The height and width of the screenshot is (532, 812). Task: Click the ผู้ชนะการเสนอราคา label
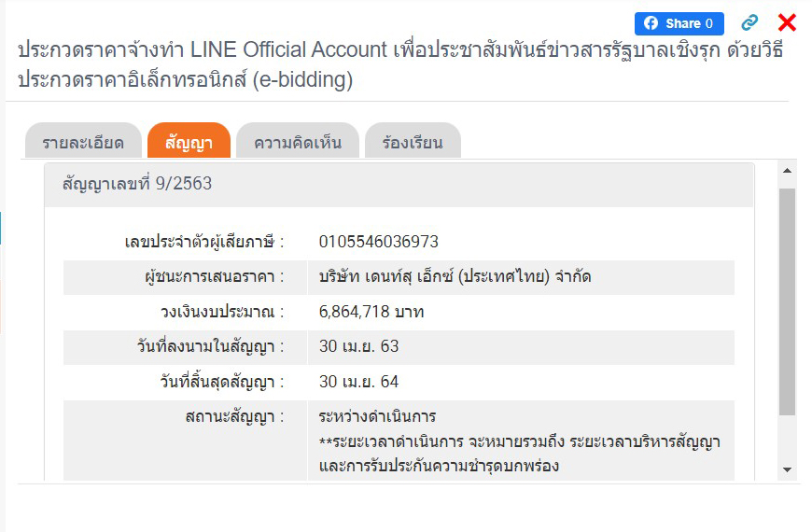coord(208,276)
